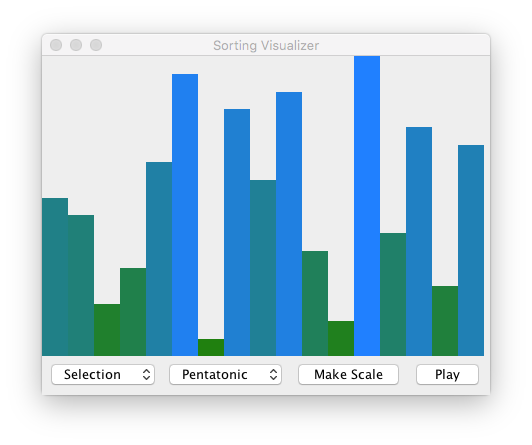Open the Selection algorithm dropdown
The image size is (532, 445).
(103, 374)
